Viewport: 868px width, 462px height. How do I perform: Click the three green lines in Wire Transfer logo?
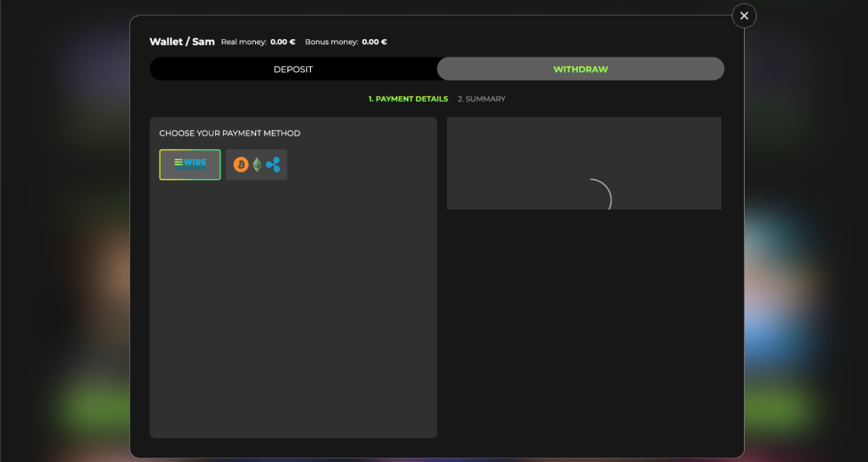pyautogui.click(x=178, y=162)
